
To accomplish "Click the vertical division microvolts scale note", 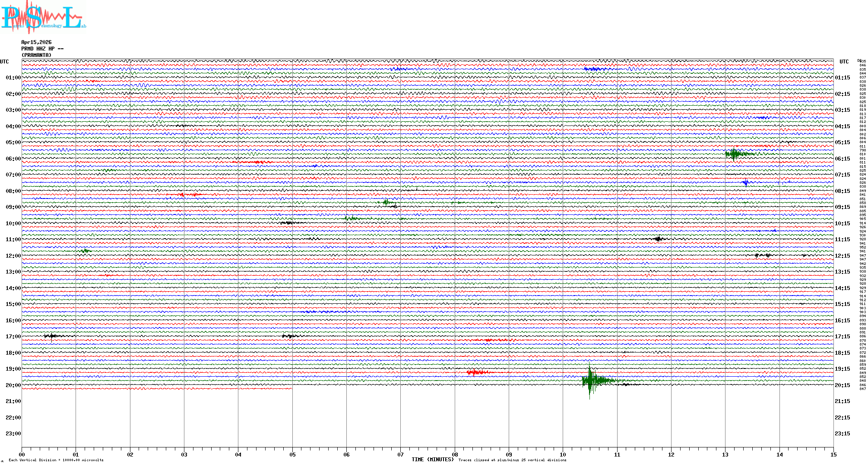I will coord(56,460).
